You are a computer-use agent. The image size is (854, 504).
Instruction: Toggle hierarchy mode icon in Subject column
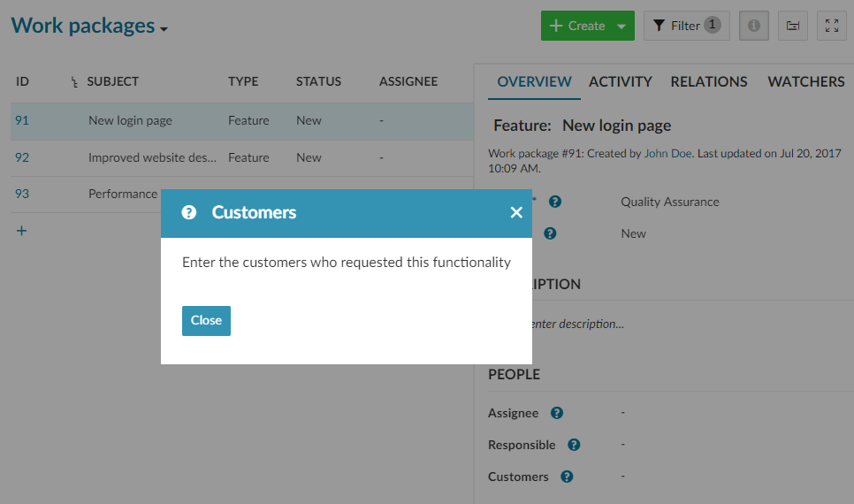pyautogui.click(x=74, y=82)
